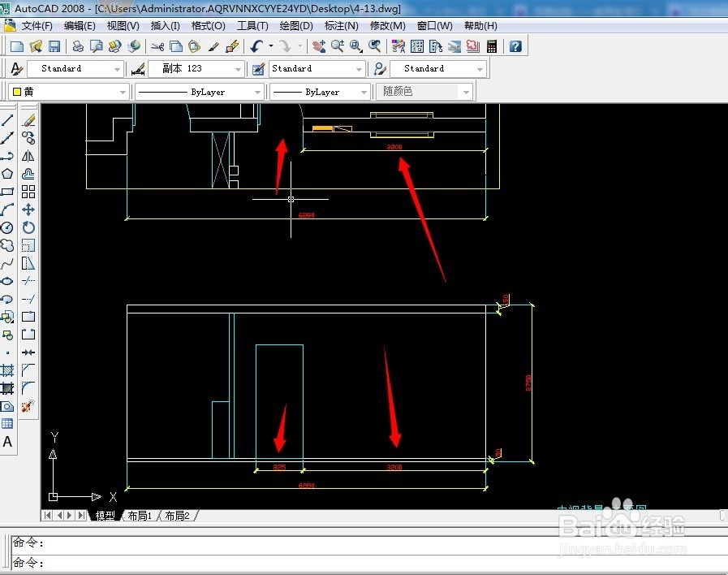Switch to the 布局2 layout tab

tap(178, 516)
